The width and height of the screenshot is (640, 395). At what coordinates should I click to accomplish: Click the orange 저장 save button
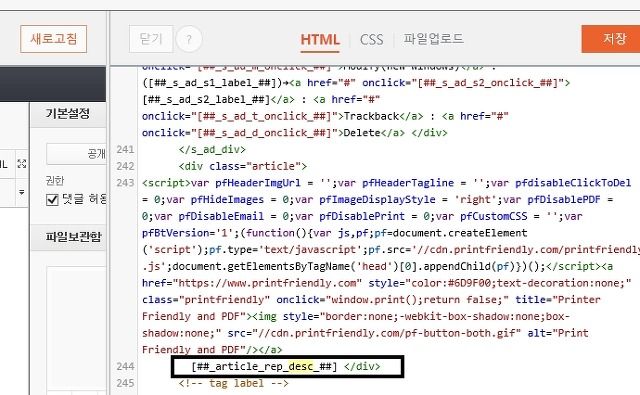point(611,39)
